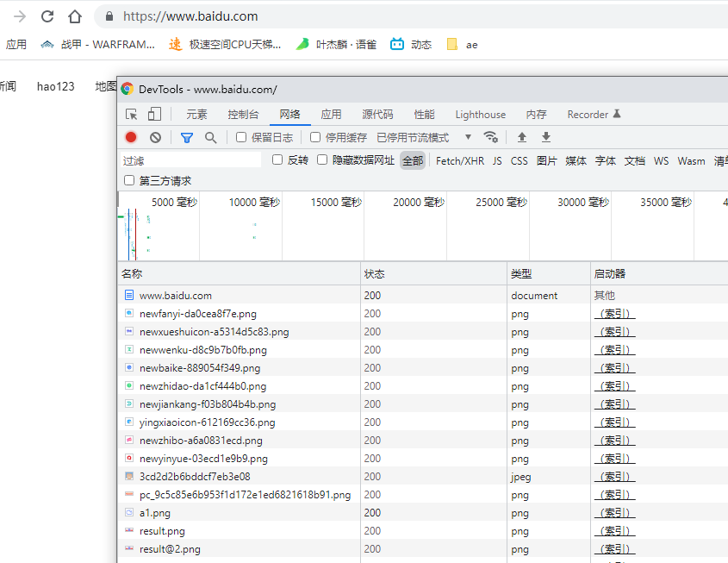Clear the network log

[x=156, y=137]
